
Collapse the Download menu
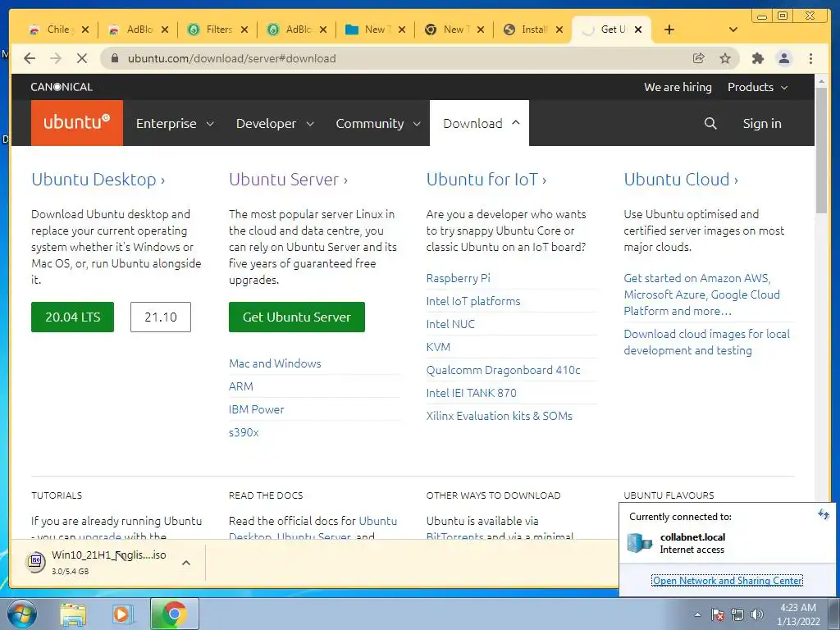pyautogui.click(x=479, y=123)
